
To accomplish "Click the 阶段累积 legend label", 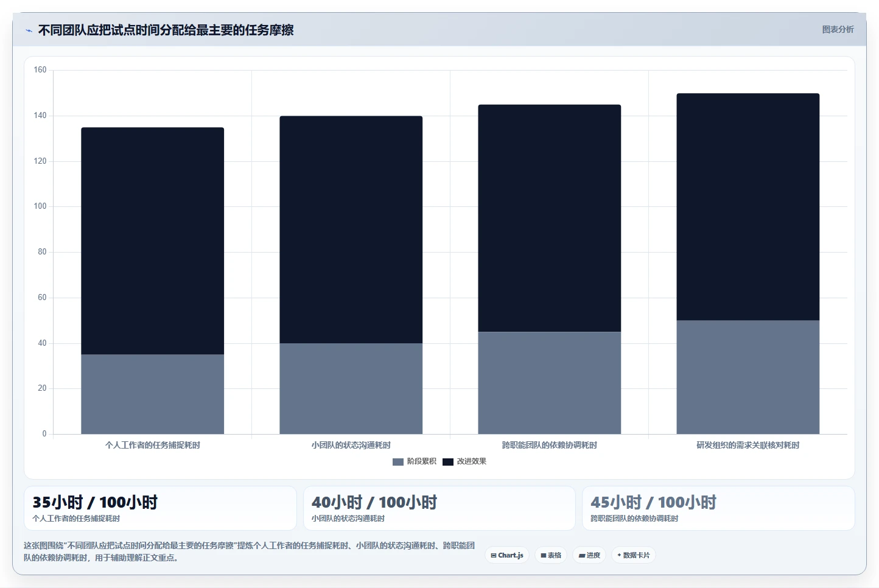I will coord(421,461).
